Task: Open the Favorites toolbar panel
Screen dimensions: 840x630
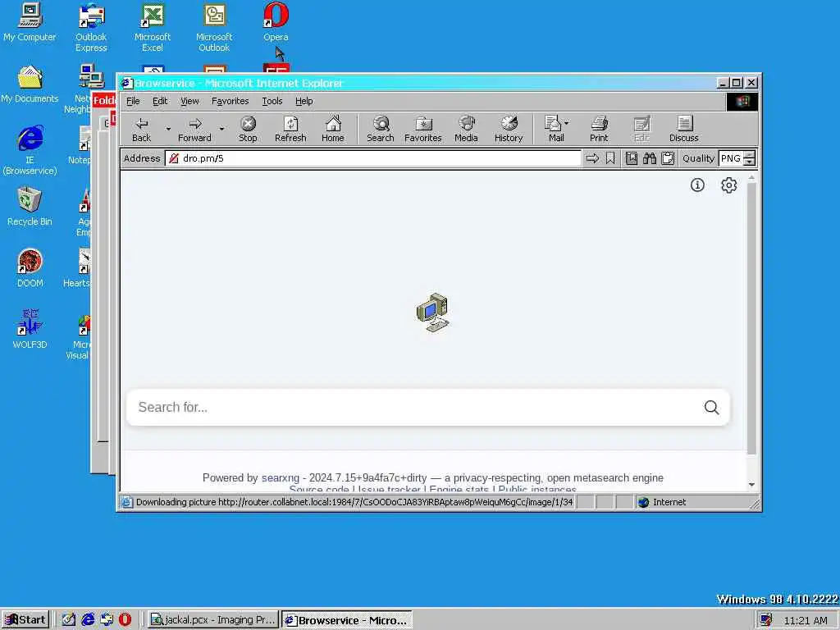Action: (422, 129)
